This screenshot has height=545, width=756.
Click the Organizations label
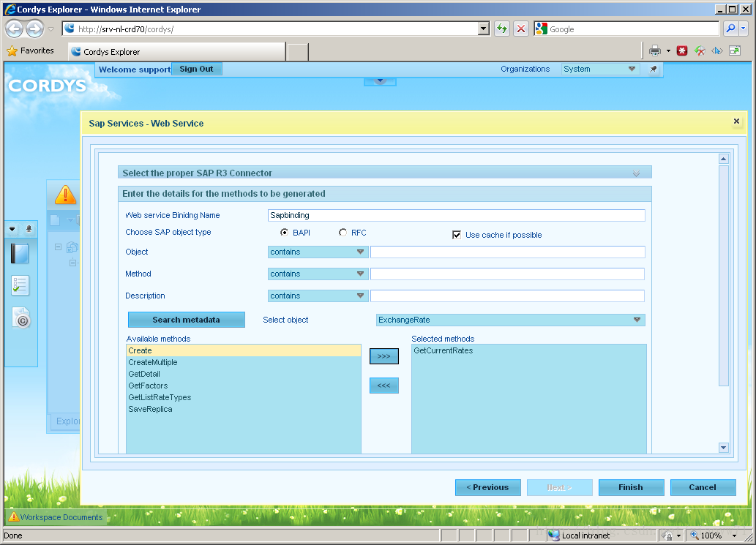[525, 69]
